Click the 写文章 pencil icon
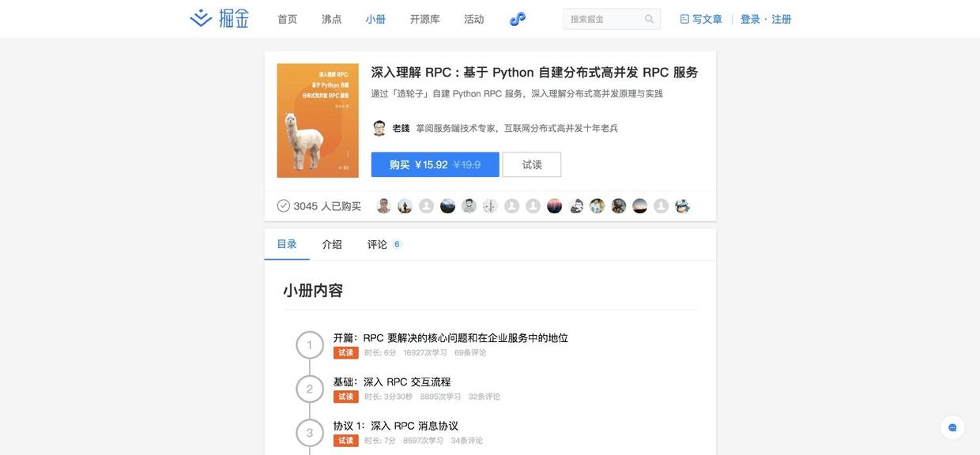 (684, 19)
